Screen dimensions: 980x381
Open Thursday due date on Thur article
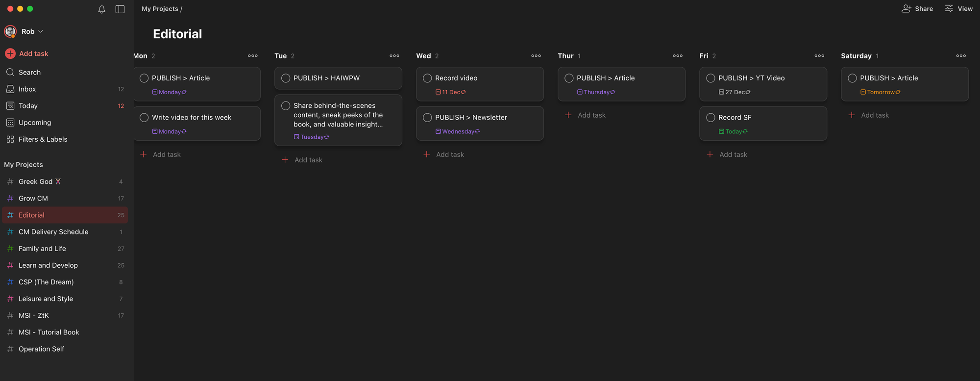click(596, 92)
